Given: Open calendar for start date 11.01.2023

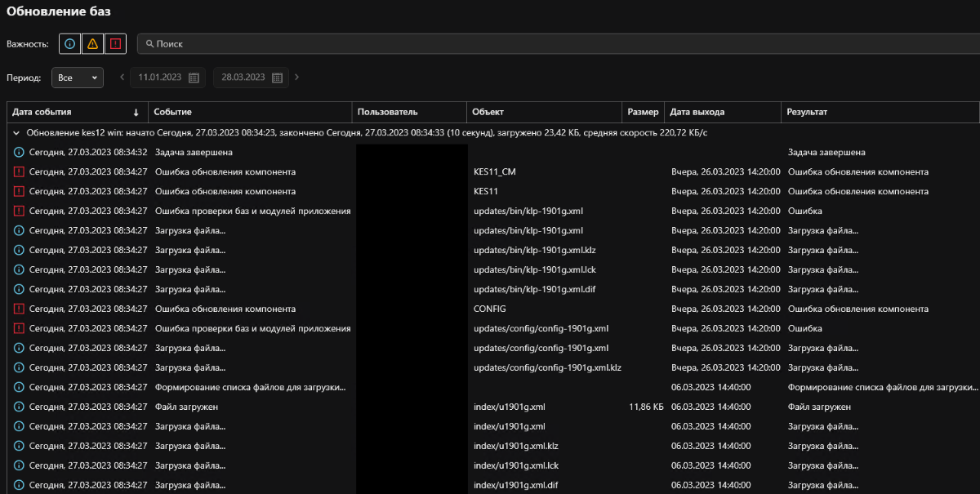Looking at the screenshot, I should tap(194, 78).
